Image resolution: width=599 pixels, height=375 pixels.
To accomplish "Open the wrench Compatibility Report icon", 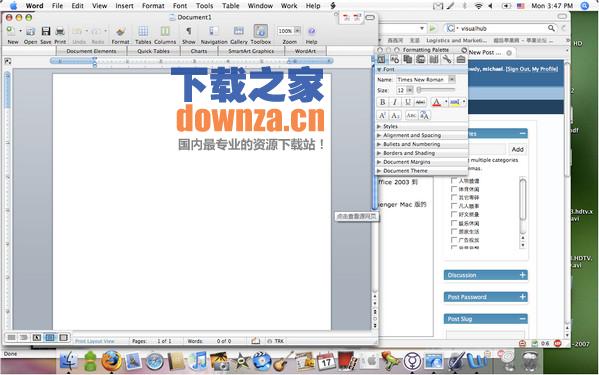I will point(447,59).
